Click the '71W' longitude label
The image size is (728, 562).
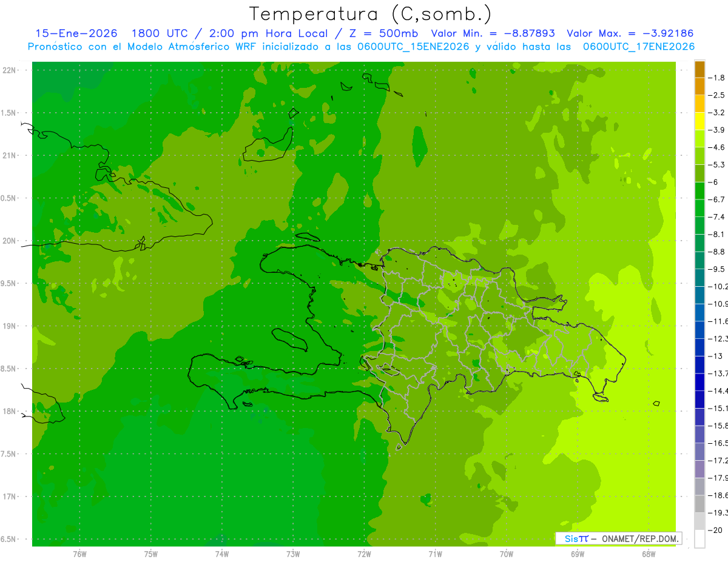tap(435, 554)
